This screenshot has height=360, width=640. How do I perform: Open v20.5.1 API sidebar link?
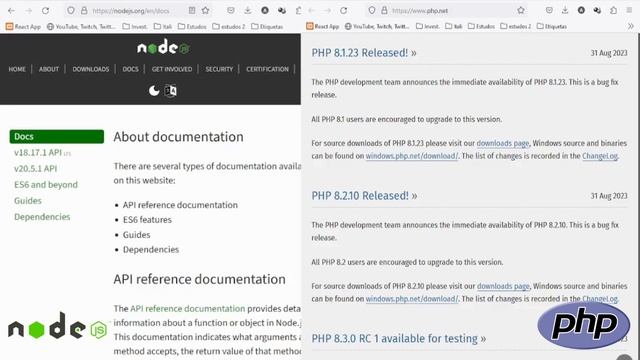[36, 169]
